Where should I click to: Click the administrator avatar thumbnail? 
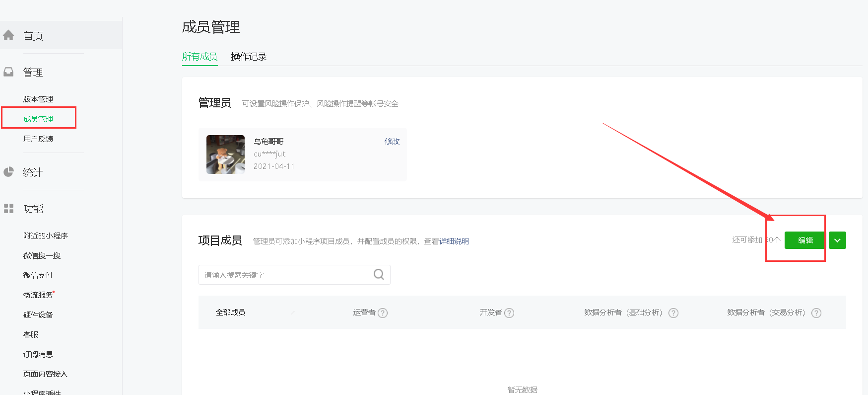[x=225, y=155]
